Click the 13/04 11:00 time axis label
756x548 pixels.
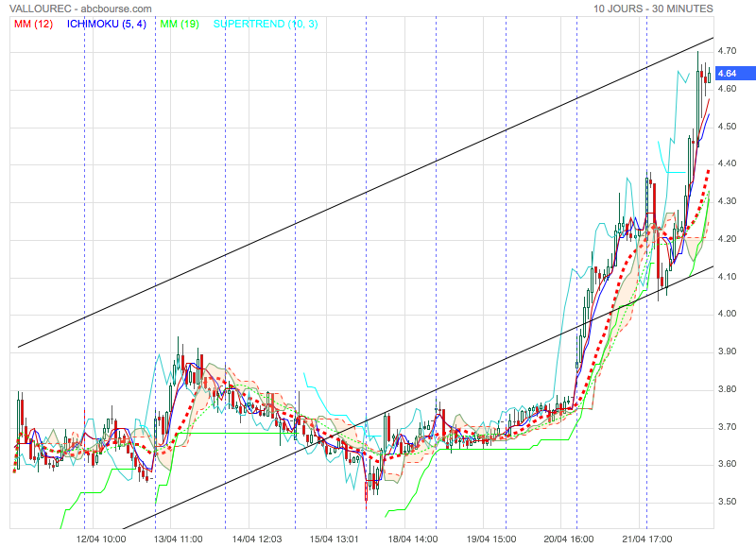pyautogui.click(x=179, y=539)
